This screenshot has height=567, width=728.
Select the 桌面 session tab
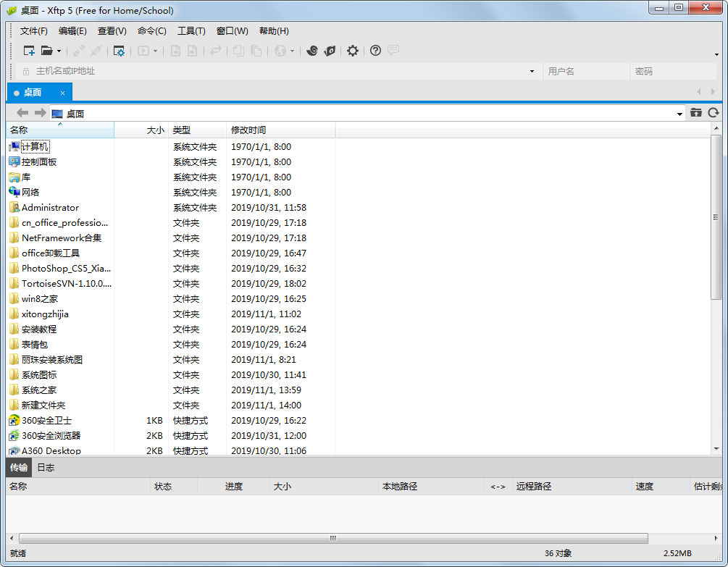[33, 92]
